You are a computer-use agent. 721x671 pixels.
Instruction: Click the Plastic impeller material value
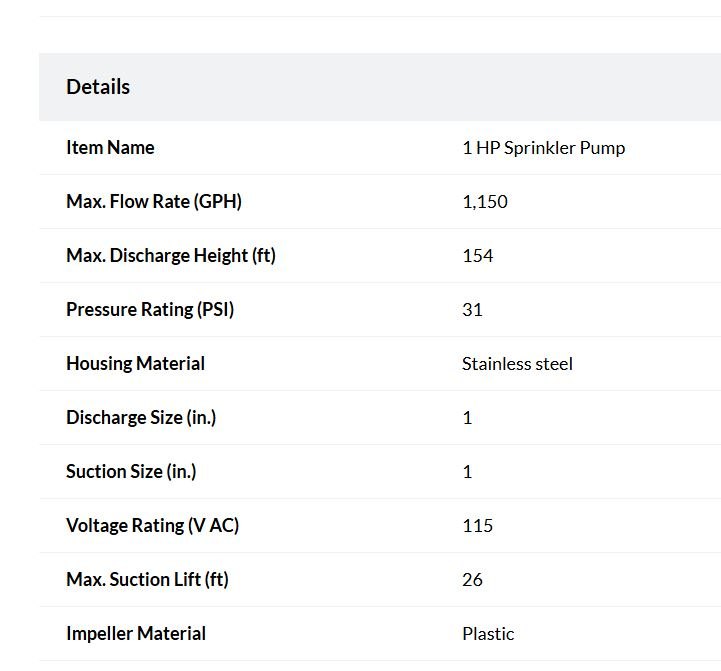tap(488, 634)
